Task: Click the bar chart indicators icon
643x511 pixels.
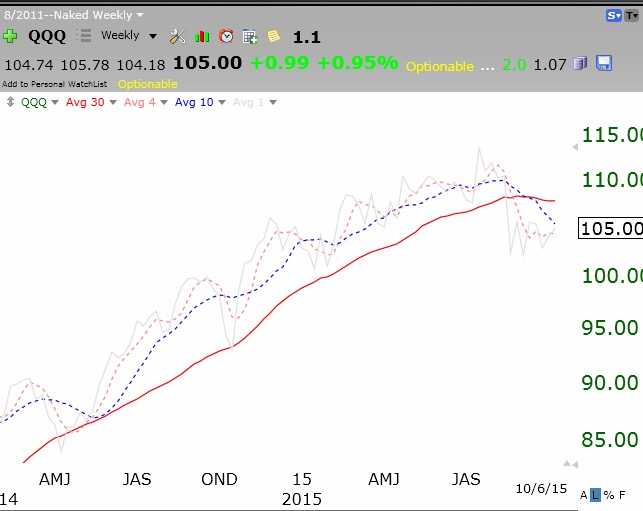Action: [x=202, y=36]
